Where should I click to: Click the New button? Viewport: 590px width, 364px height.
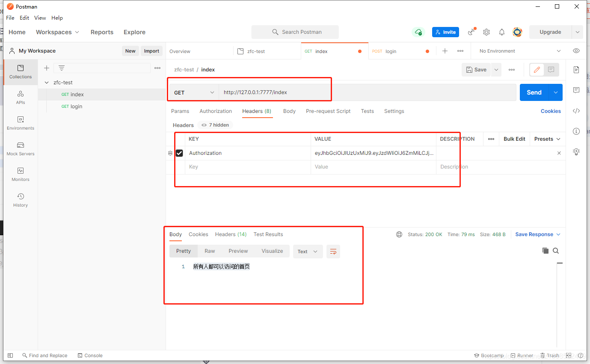point(130,51)
